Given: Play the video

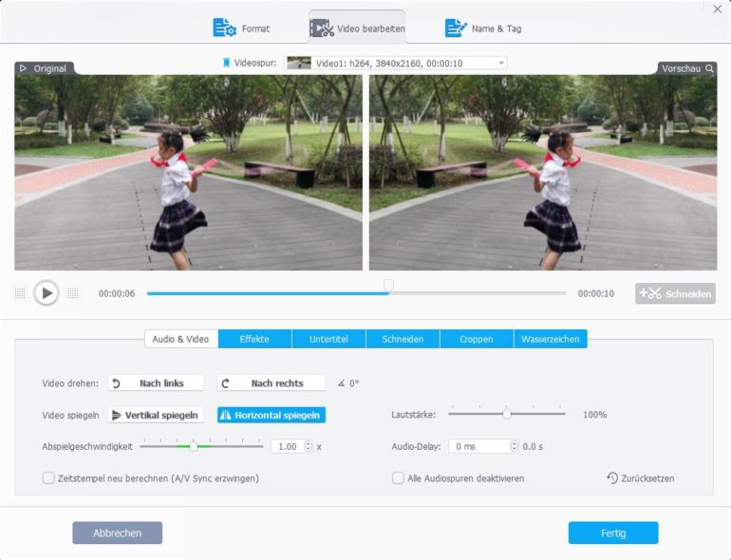Looking at the screenshot, I should point(47,293).
